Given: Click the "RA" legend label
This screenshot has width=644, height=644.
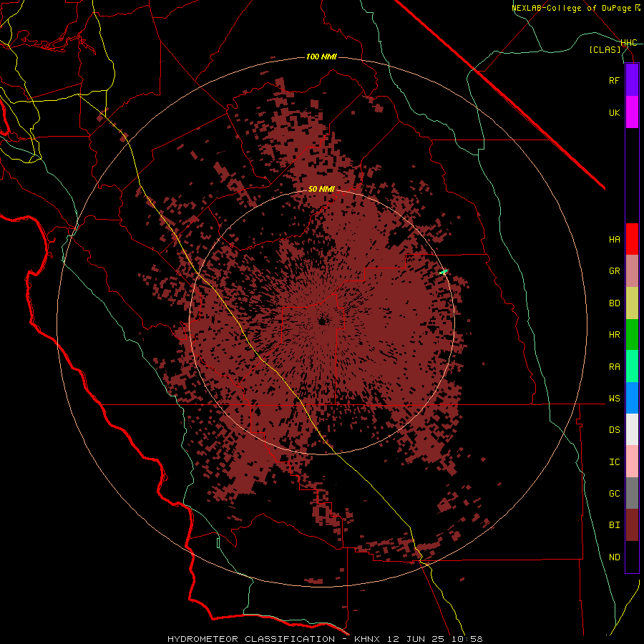Looking at the screenshot, I should point(614,367).
